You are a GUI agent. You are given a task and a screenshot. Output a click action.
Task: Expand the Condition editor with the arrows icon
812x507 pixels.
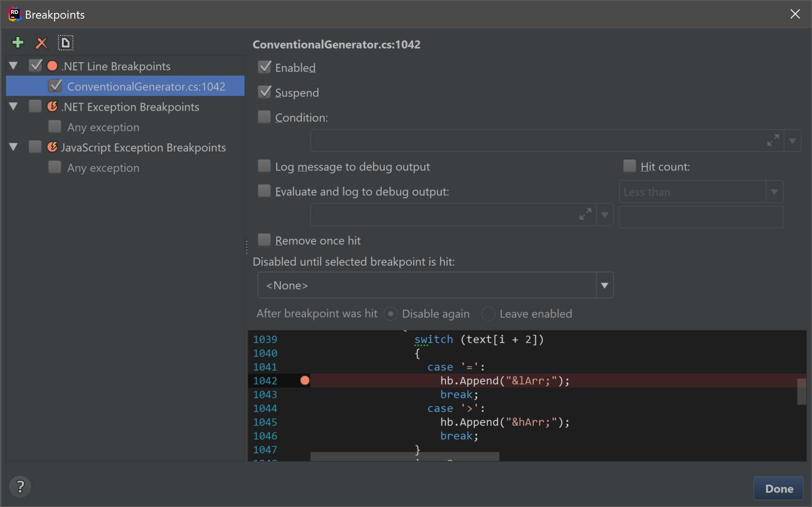[x=773, y=141]
